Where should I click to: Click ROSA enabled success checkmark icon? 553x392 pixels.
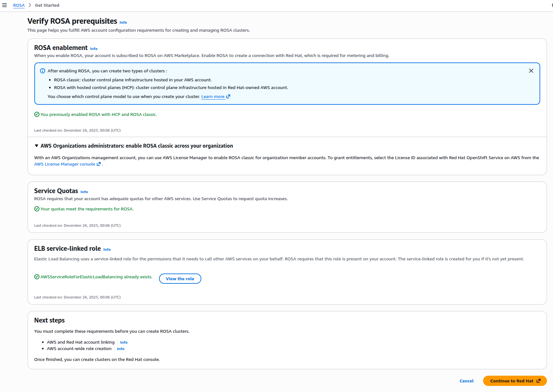tap(37, 114)
